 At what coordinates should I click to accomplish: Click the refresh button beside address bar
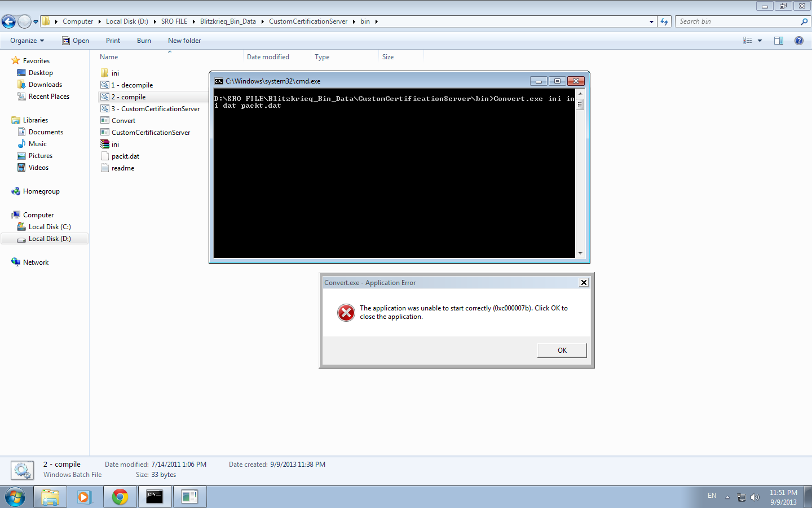coord(664,21)
